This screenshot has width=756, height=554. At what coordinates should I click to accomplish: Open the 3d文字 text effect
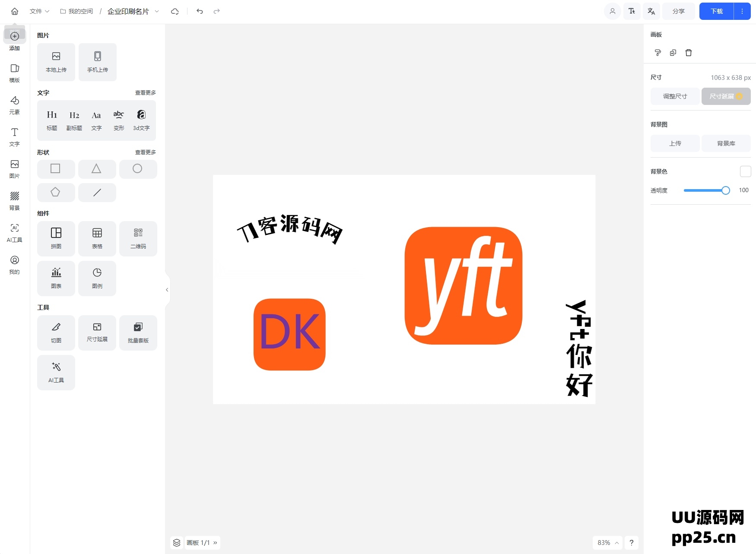coord(141,120)
